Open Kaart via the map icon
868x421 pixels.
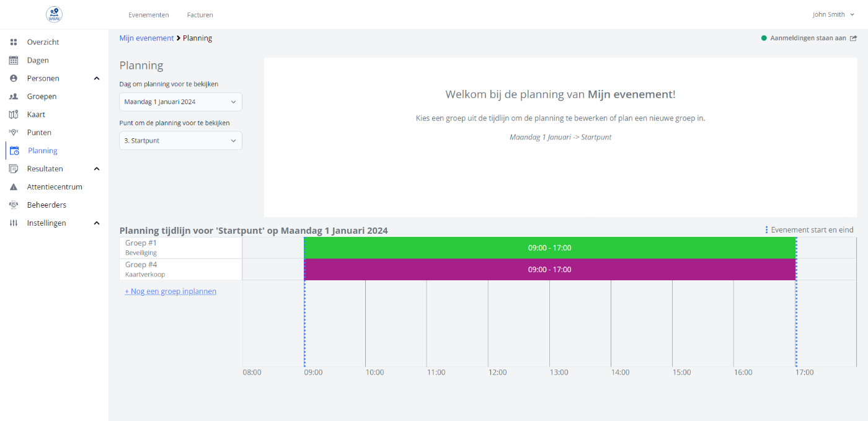click(14, 114)
